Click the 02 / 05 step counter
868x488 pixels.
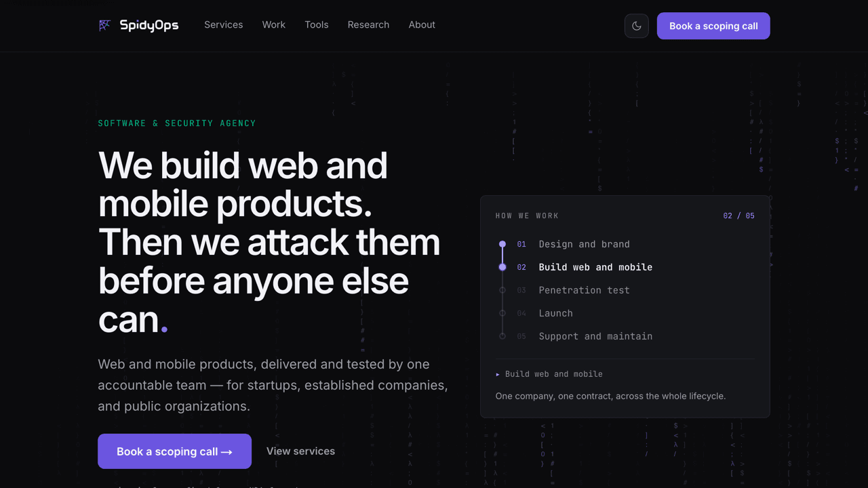[x=738, y=216]
